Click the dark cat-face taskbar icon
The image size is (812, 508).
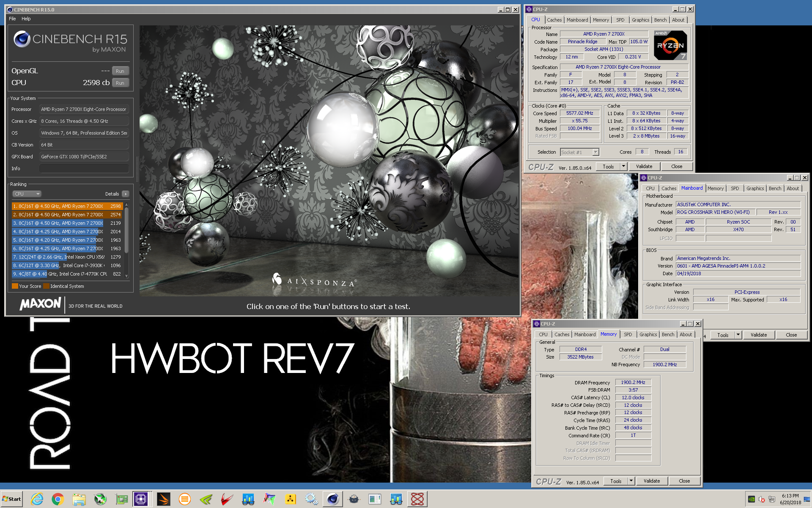[x=354, y=500]
